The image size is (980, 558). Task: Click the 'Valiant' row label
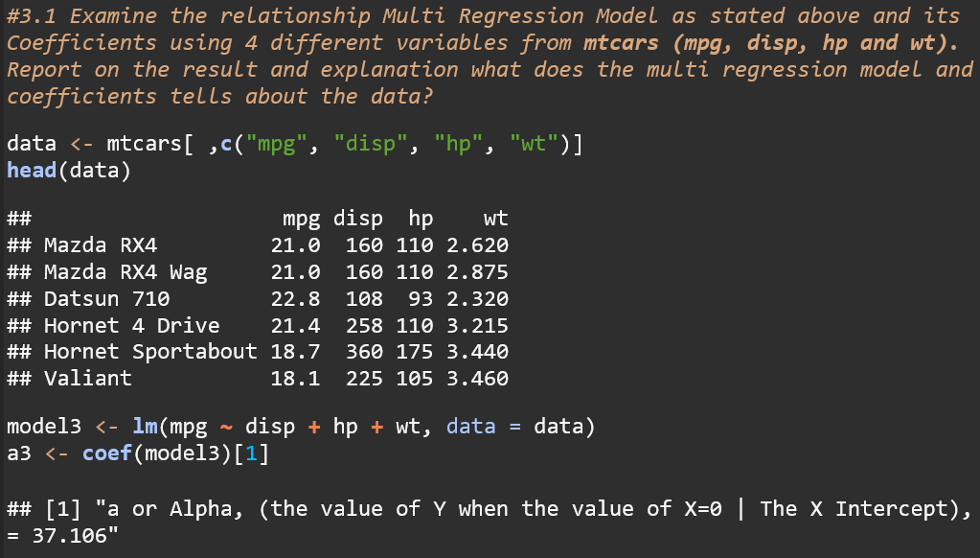88,378
